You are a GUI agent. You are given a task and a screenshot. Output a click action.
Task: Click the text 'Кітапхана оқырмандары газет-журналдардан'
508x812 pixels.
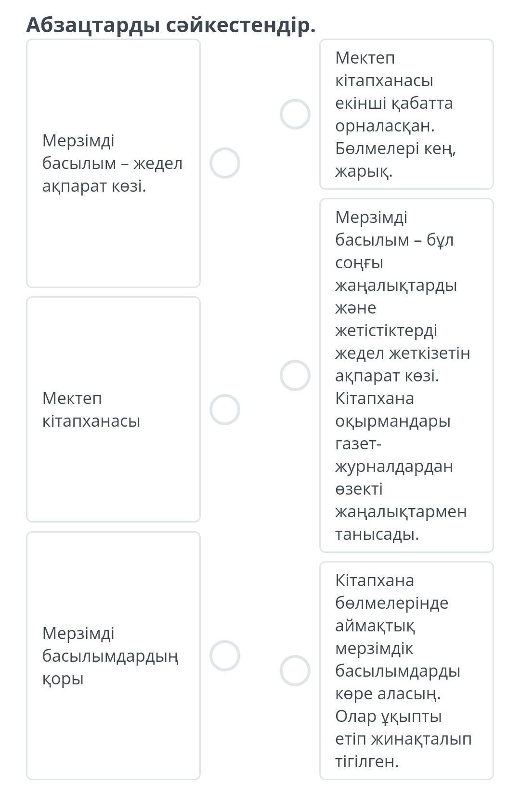pos(393,432)
